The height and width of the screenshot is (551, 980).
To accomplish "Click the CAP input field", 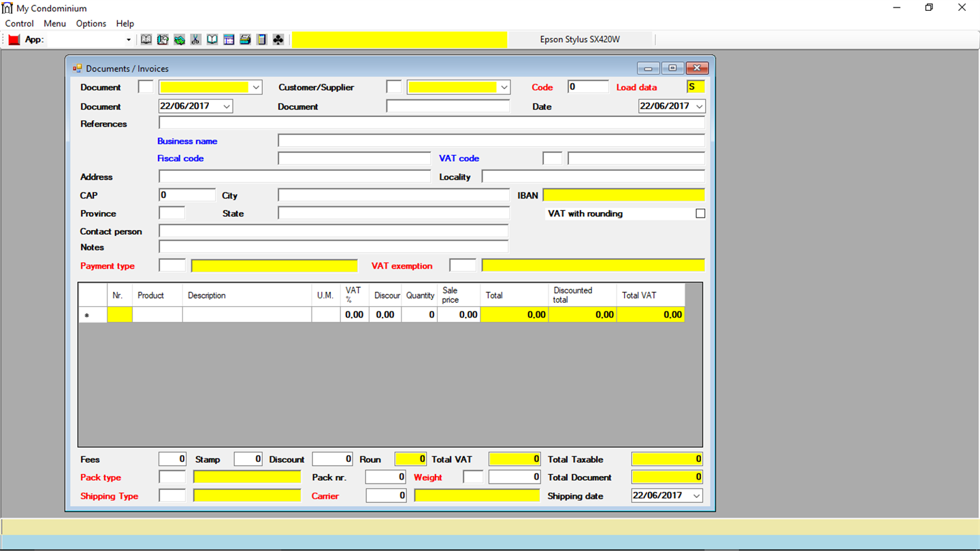I will pos(187,195).
